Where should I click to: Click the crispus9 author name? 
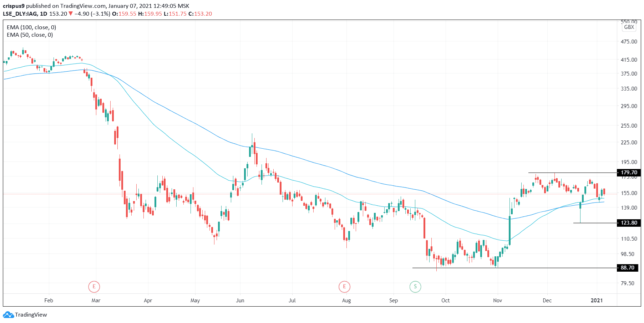point(14,6)
